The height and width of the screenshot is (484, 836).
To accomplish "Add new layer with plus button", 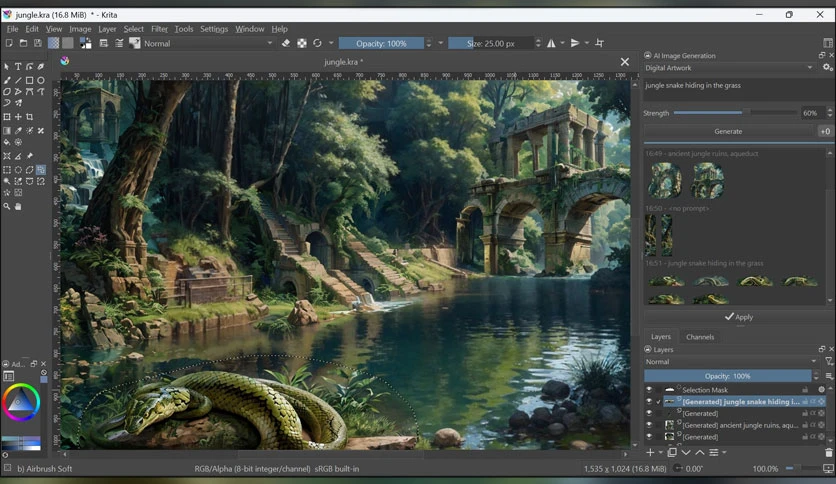I will click(x=650, y=453).
